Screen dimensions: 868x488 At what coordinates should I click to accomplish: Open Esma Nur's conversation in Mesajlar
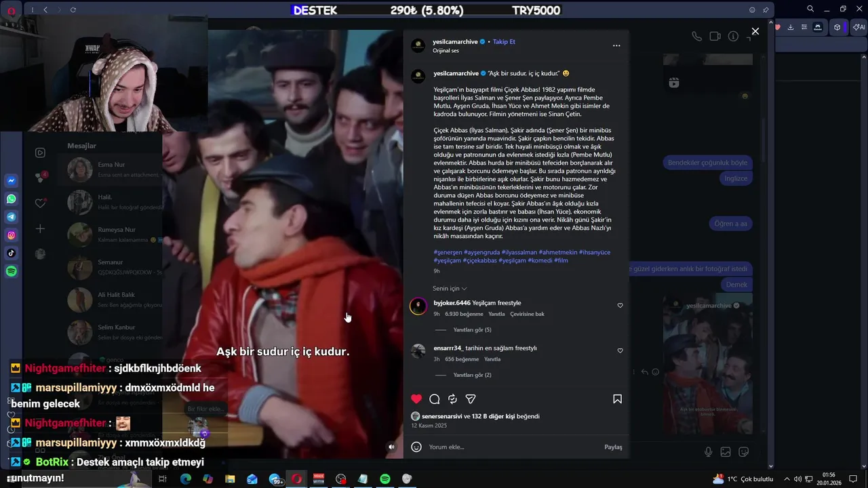(x=110, y=169)
